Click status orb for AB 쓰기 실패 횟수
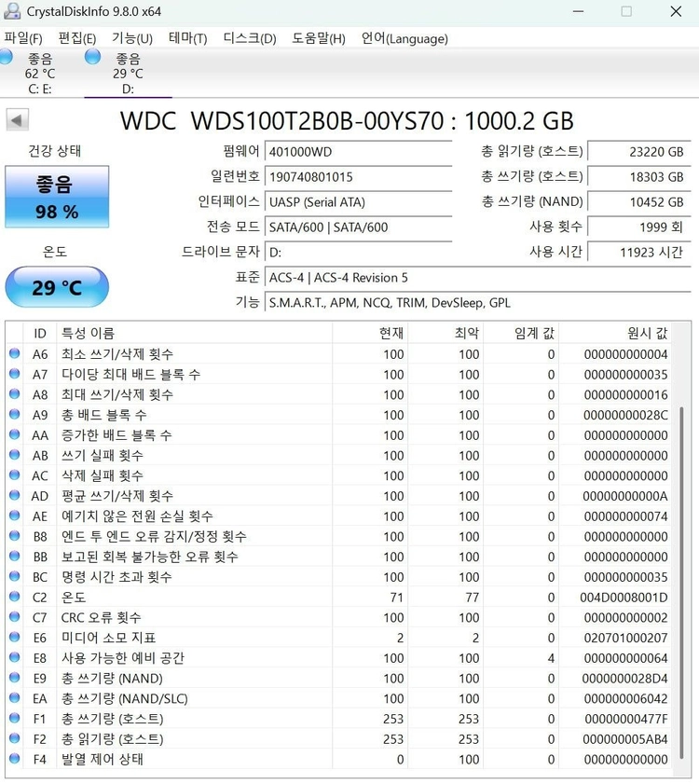 (x=15, y=455)
